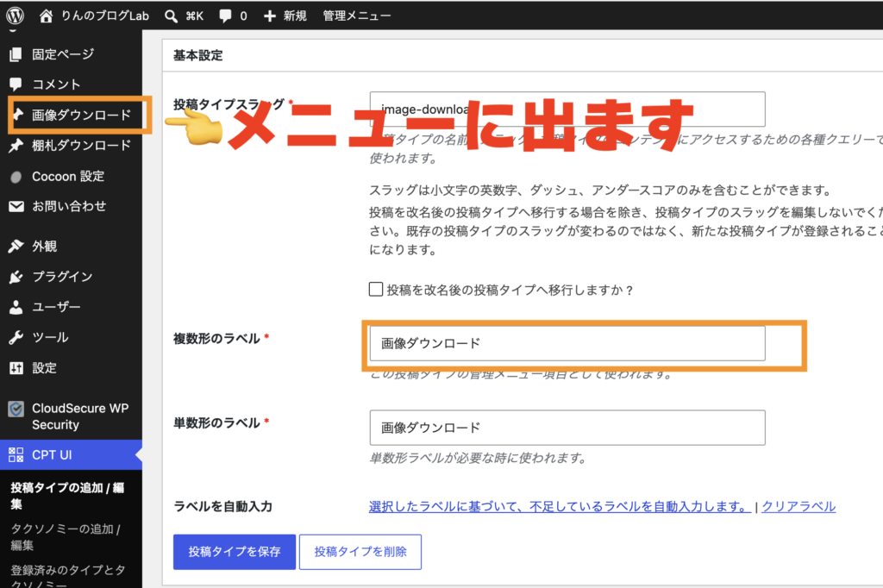Click the 投稿タイプを削除 button
The image size is (883, 588).
[x=360, y=552]
